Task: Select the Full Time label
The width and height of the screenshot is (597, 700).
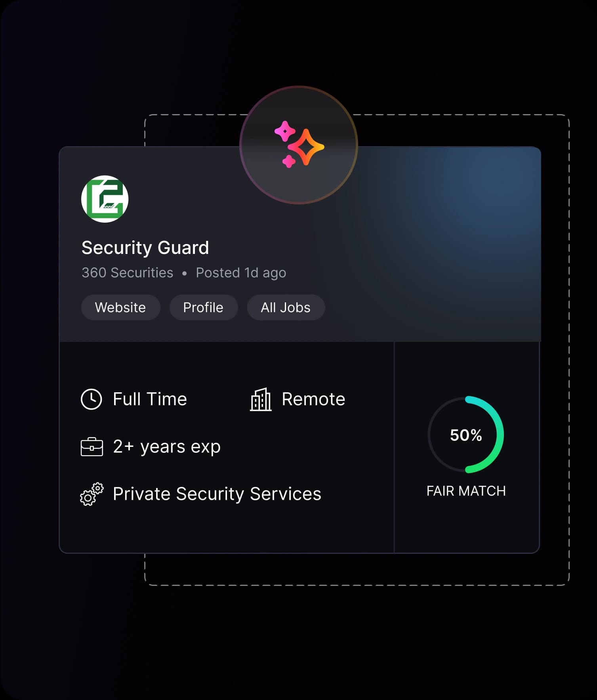Action: [150, 399]
